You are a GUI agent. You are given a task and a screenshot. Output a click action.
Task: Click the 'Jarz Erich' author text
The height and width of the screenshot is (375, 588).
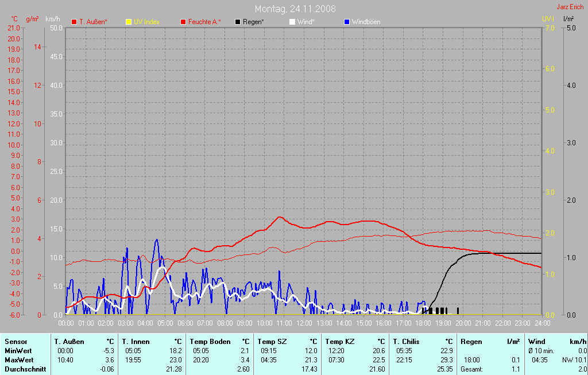tap(570, 7)
